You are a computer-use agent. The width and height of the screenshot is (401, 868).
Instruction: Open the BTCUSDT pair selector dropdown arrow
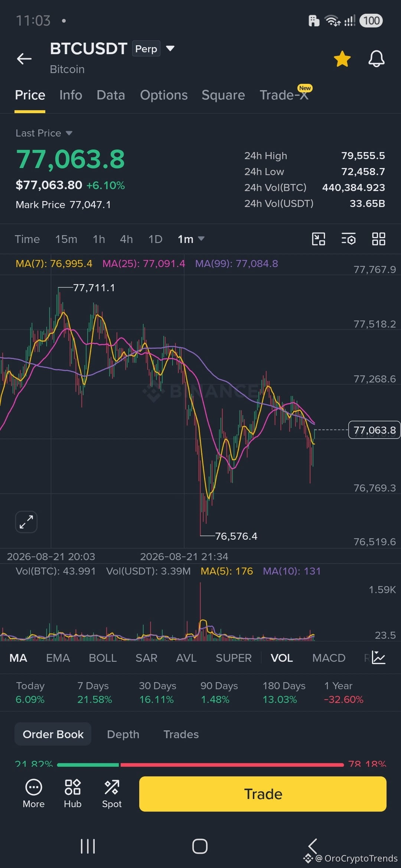click(x=170, y=48)
